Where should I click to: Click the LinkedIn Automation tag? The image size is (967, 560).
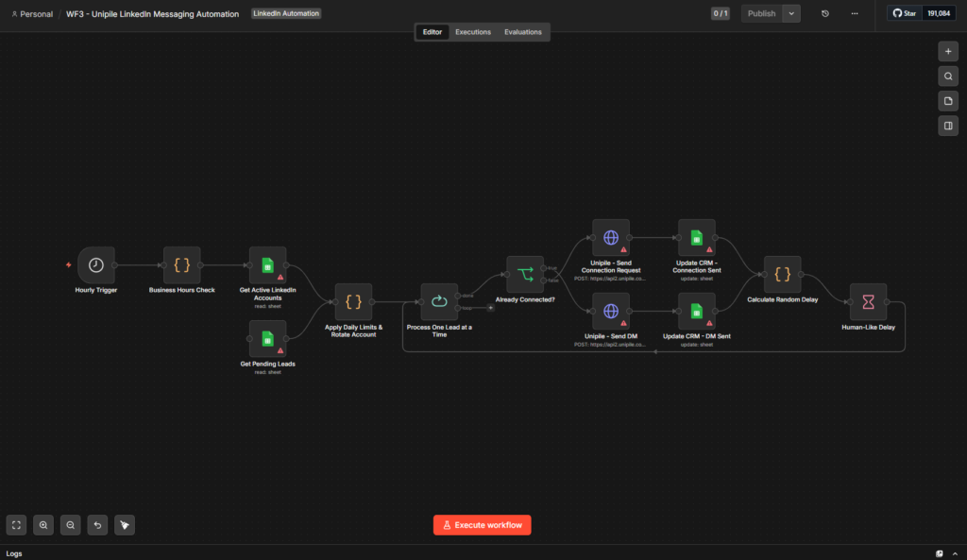pos(286,13)
